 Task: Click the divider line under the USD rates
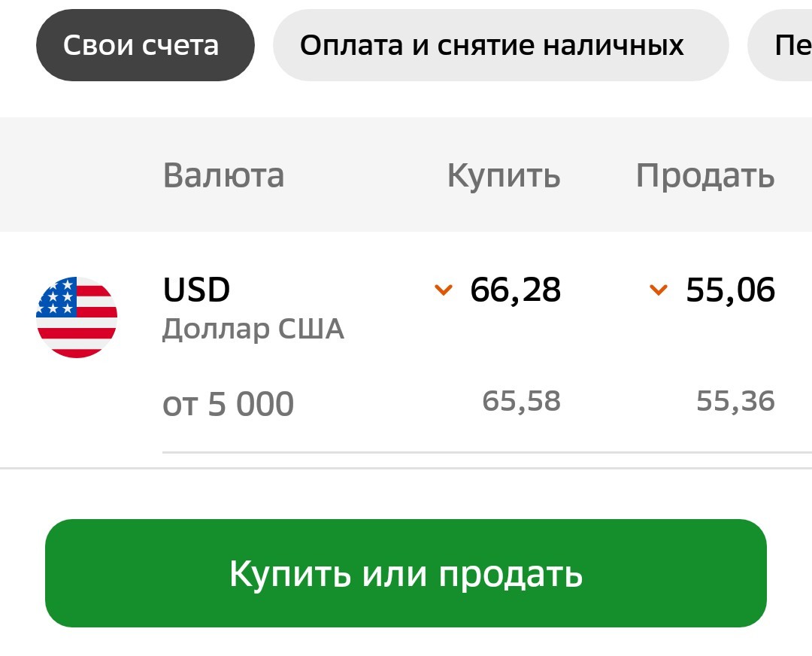(486, 452)
